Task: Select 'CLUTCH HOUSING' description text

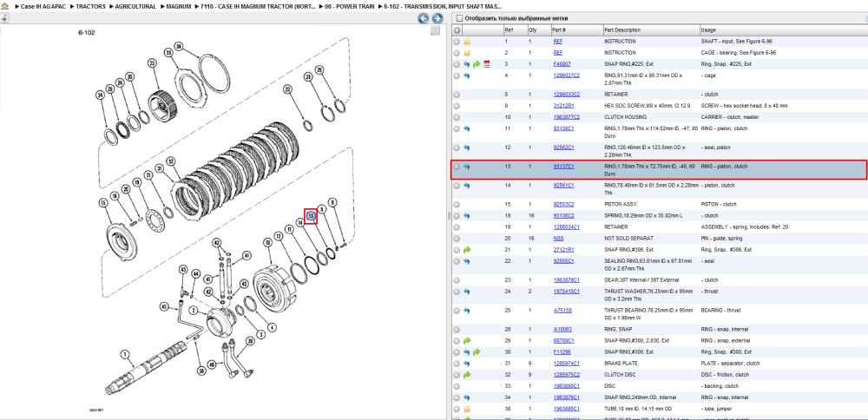Action: click(624, 117)
